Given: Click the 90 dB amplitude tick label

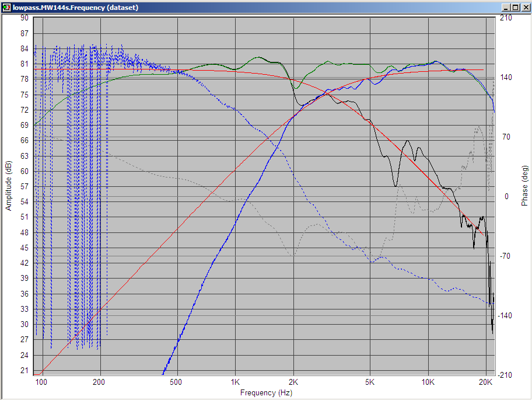Looking at the screenshot, I should point(24,18).
